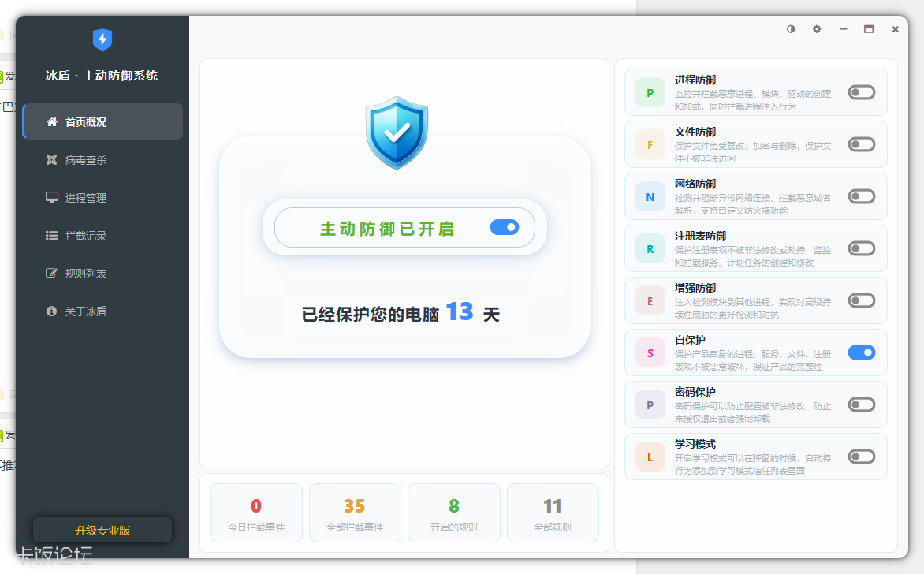Click the virus scan icon beside 病毒查杀
The height and width of the screenshot is (574, 924).
[52, 160]
